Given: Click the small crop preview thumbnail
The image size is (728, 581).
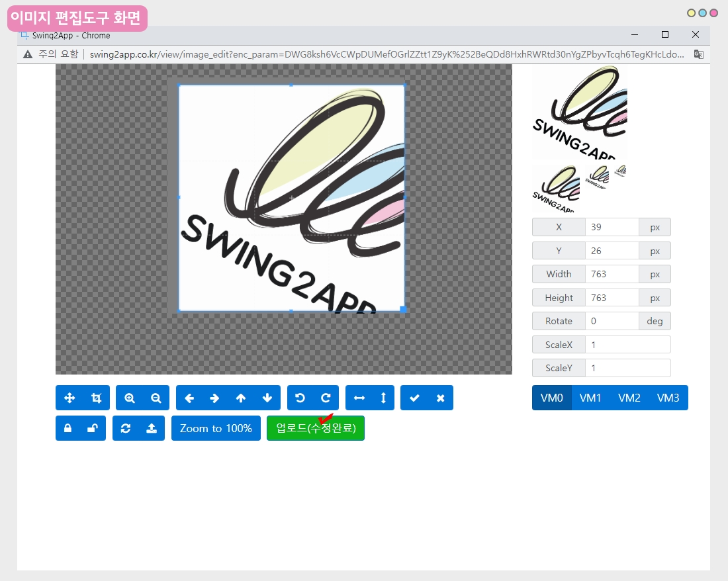Looking at the screenshot, I should pyautogui.click(x=596, y=177).
